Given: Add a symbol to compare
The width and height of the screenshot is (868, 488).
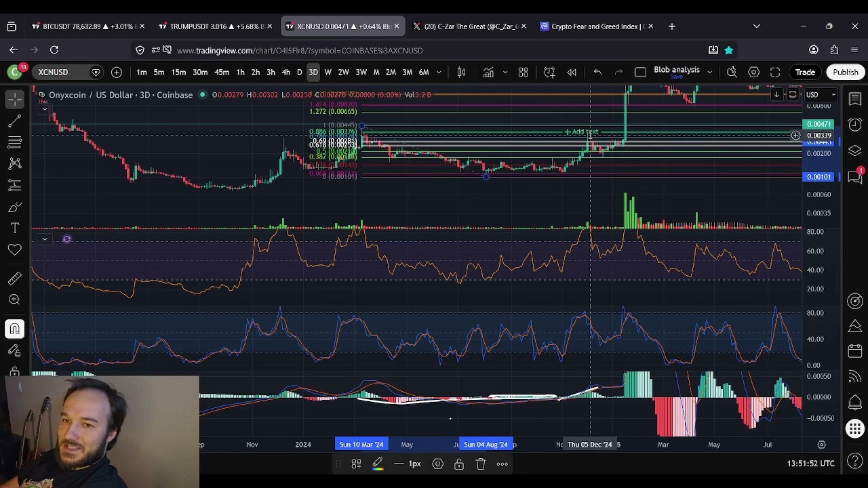Looking at the screenshot, I should [x=117, y=73].
